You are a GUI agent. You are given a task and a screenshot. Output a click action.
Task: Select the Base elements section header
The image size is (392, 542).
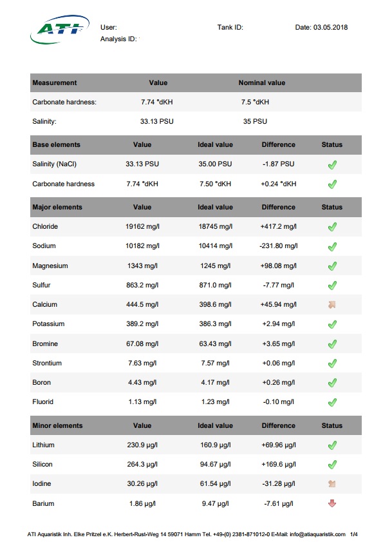point(56,144)
